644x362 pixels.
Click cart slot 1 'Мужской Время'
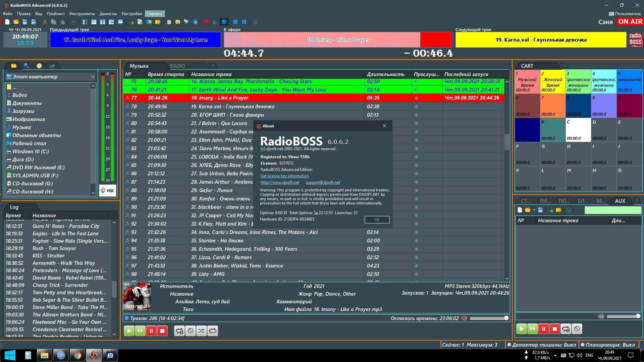coord(527,81)
